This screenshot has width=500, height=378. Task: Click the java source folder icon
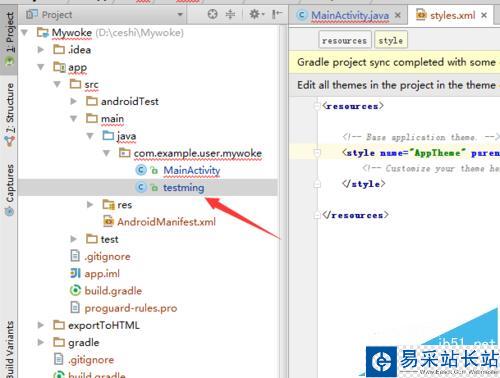[108, 136]
